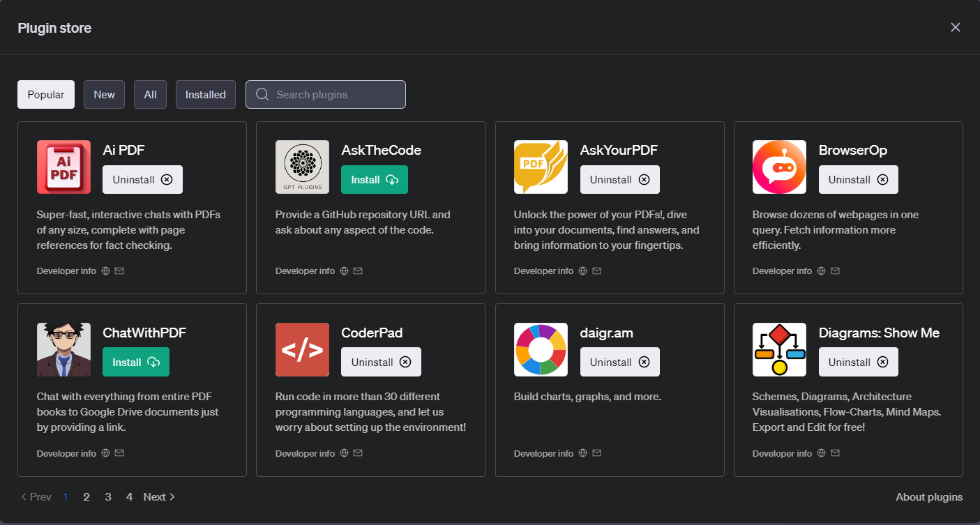Install the ChatWithPDF plugin
This screenshot has width=980, height=525.
click(135, 363)
